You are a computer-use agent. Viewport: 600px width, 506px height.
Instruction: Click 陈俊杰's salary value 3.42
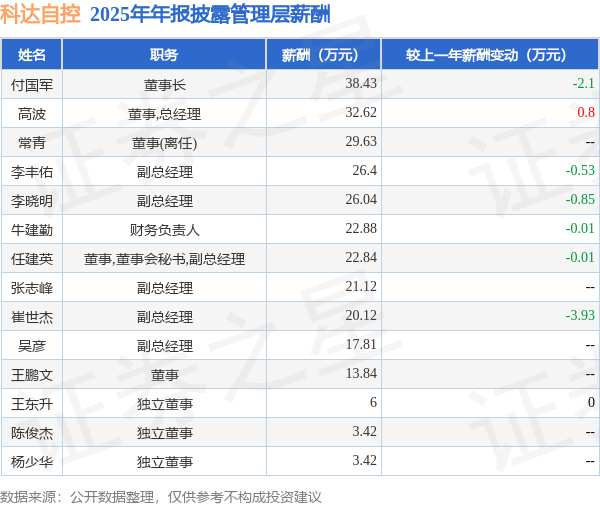[x=364, y=432]
